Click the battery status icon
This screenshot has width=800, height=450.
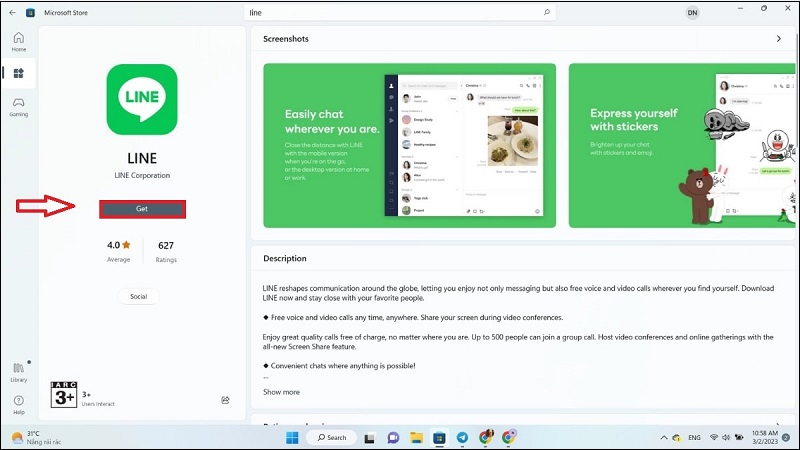point(739,438)
